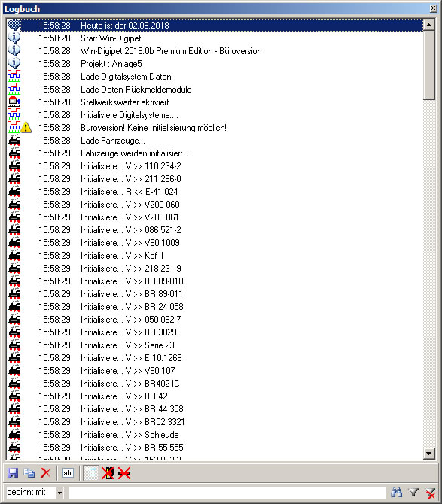The height and width of the screenshot is (504, 442).
Task: Toggle the crossed-out locomotive filter icon
Action: click(124, 473)
